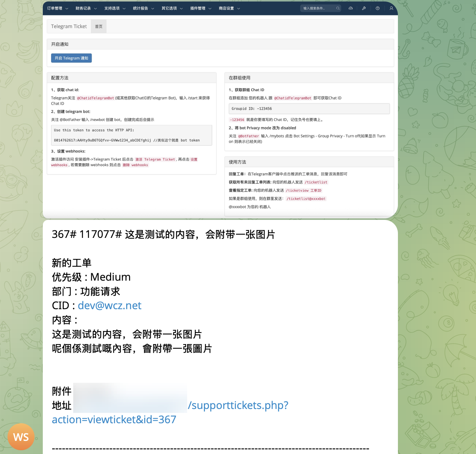The height and width of the screenshot is (454, 476).
Task: Expand the 统计报告 menu
Action: tap(143, 8)
